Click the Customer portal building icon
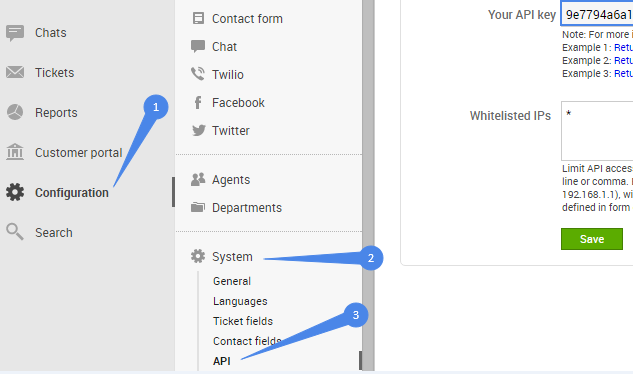633x374 pixels. coord(15,152)
